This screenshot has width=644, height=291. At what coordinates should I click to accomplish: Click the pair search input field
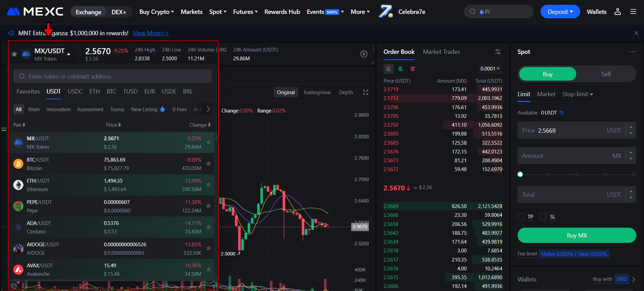click(112, 77)
